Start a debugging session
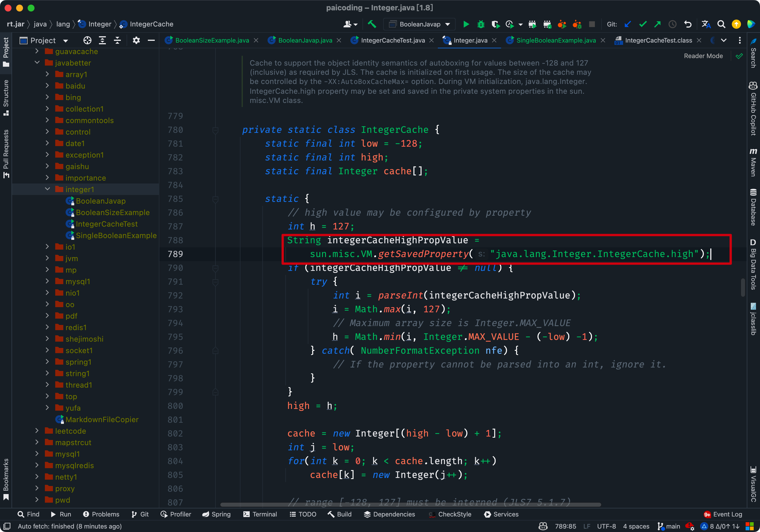The image size is (760, 532). 481,24
